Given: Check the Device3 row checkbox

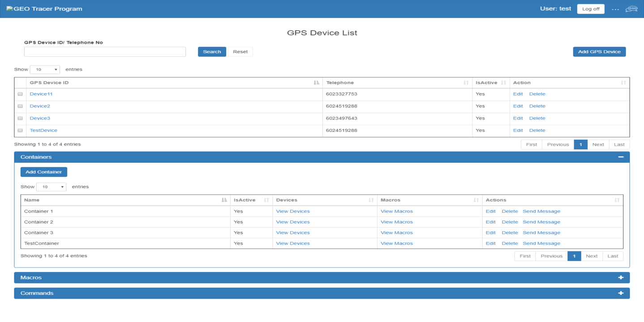Looking at the screenshot, I should click(20, 118).
